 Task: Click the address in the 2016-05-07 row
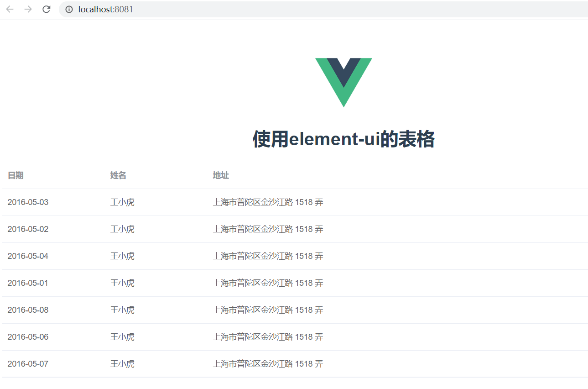pos(268,364)
